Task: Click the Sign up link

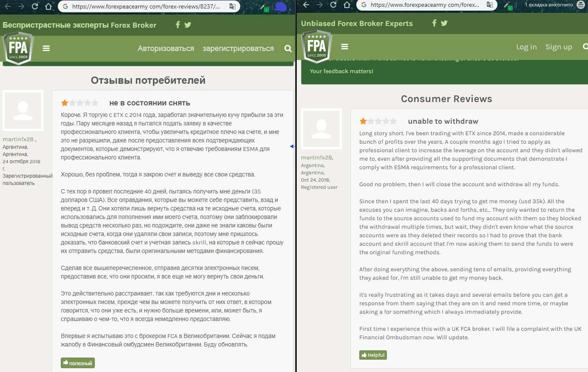Action: pyautogui.click(x=559, y=47)
